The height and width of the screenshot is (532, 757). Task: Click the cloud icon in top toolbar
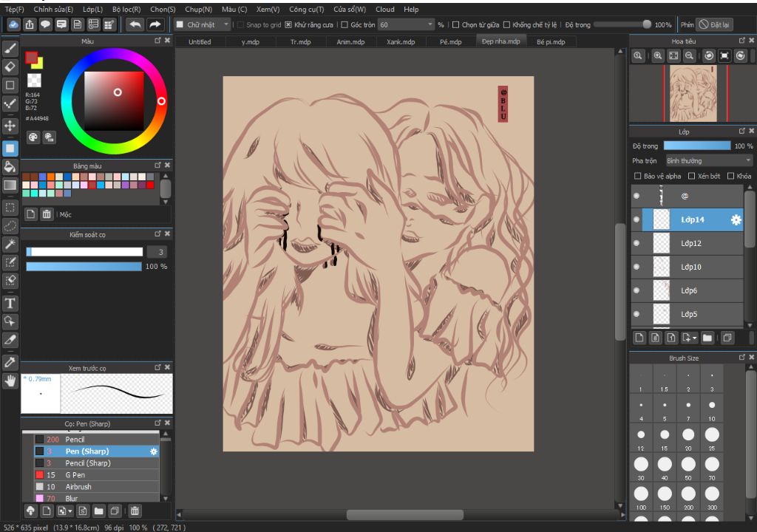(x=13, y=24)
